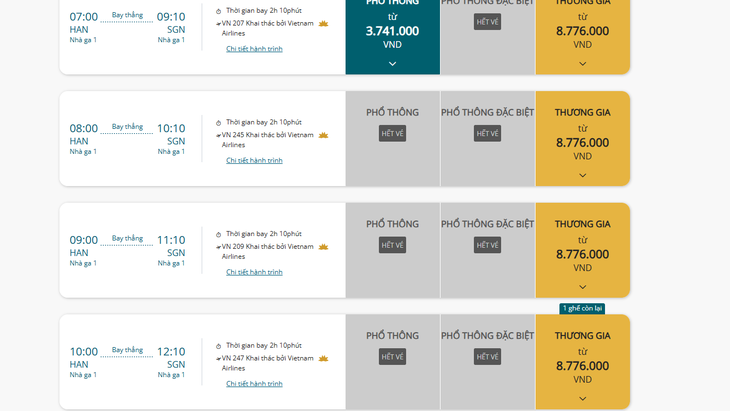Click the 09:00 departure time
This screenshot has height=411, width=730.
[x=84, y=240]
